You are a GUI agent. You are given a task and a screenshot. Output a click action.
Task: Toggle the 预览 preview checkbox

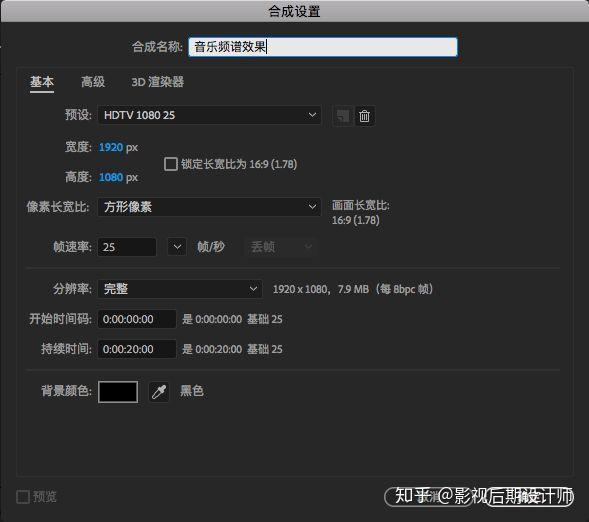coord(23,497)
